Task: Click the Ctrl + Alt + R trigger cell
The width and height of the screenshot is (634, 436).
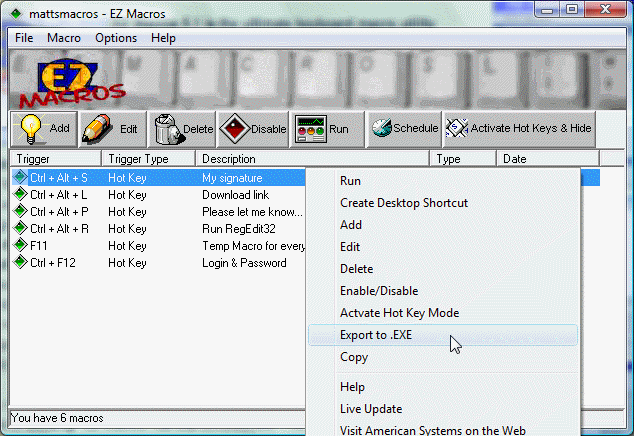Action: coord(59,229)
